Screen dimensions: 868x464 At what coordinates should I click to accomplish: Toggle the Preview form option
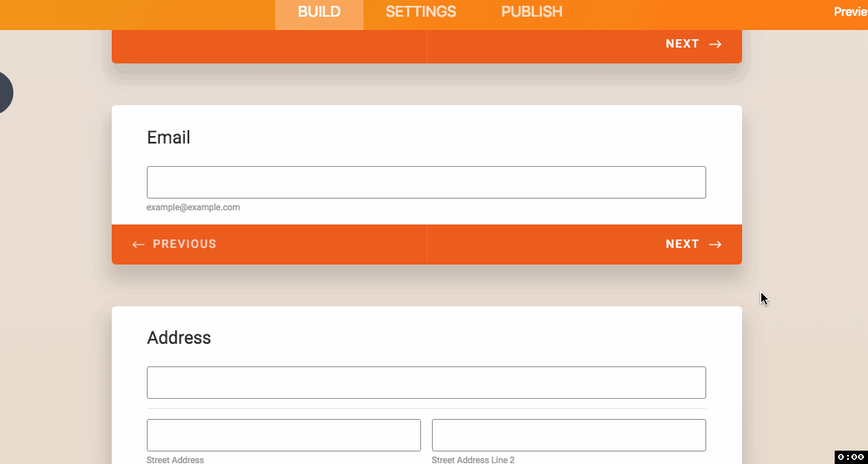pyautogui.click(x=850, y=12)
